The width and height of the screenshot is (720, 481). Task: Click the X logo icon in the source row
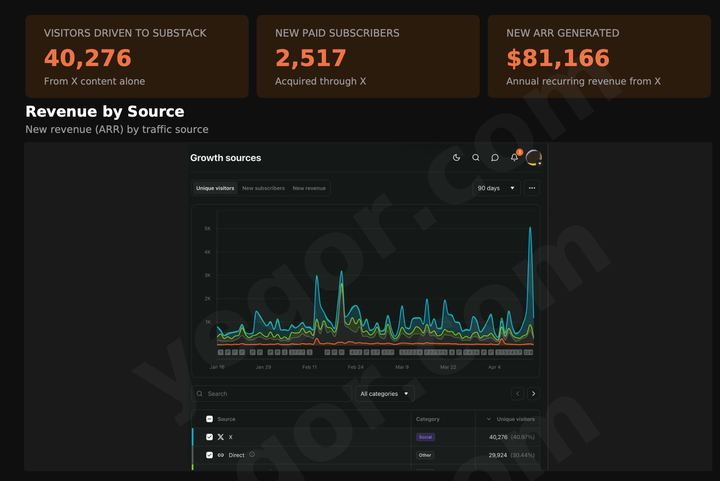point(221,437)
